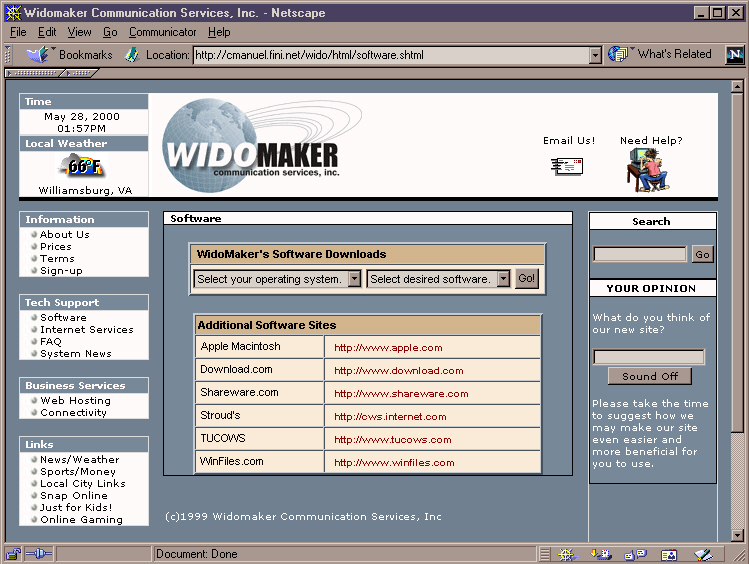This screenshot has width=749, height=564.
Task: Collapse the first toolbar tab handle
Action: coord(33,73)
